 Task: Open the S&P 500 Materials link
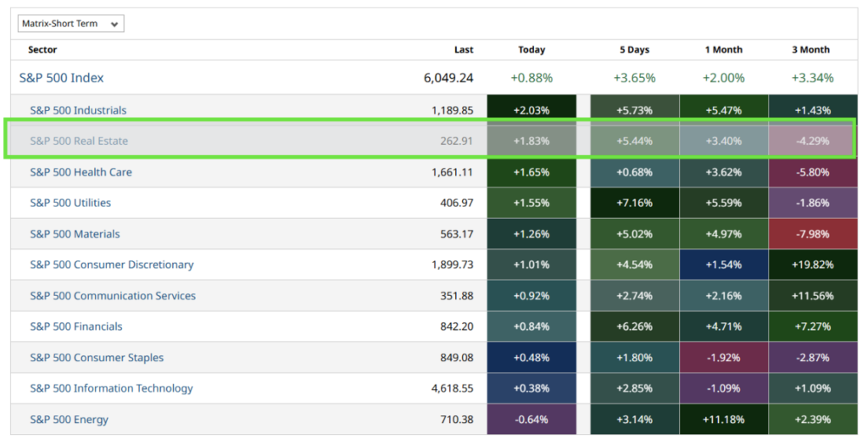(75, 234)
